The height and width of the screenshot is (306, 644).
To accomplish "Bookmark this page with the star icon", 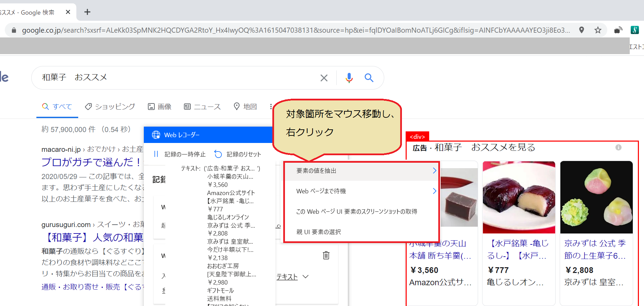I will pos(598,30).
